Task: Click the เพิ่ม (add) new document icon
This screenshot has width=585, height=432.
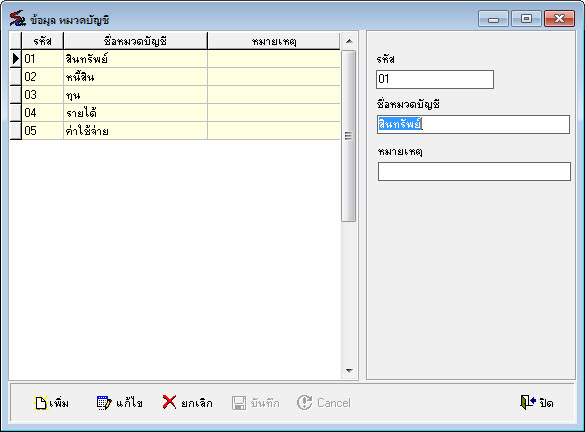Action: (x=41, y=403)
